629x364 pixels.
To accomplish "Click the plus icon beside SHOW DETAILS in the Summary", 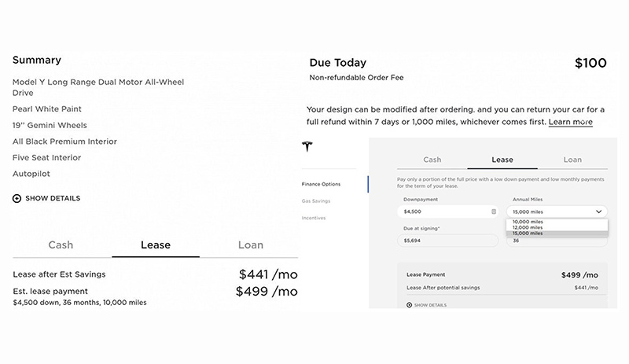I will click(17, 198).
